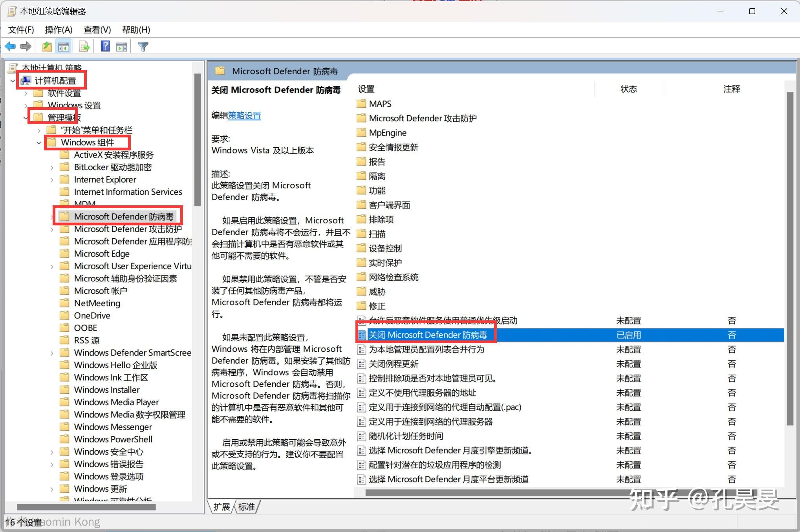Click the MpEngine folder icon

(361, 133)
